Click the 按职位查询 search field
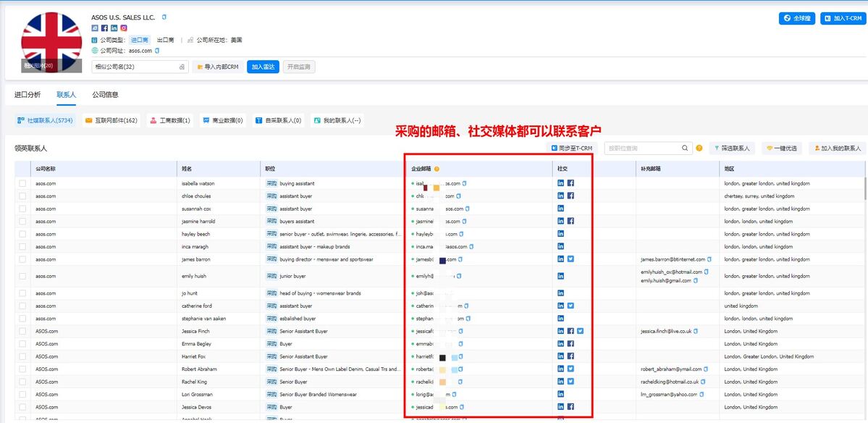Viewport: 868px width, 423px height. 641,148
